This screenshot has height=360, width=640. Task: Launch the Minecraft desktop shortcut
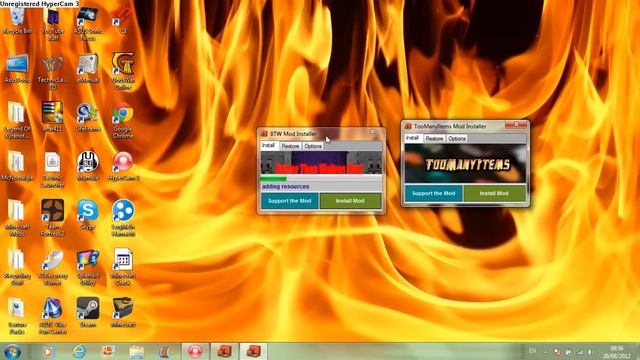click(x=123, y=313)
